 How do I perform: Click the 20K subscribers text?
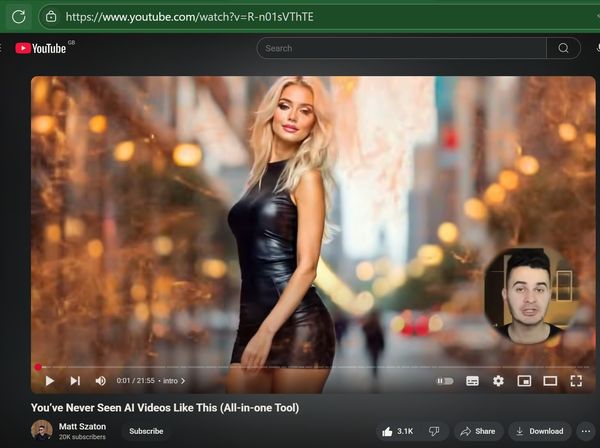point(82,437)
